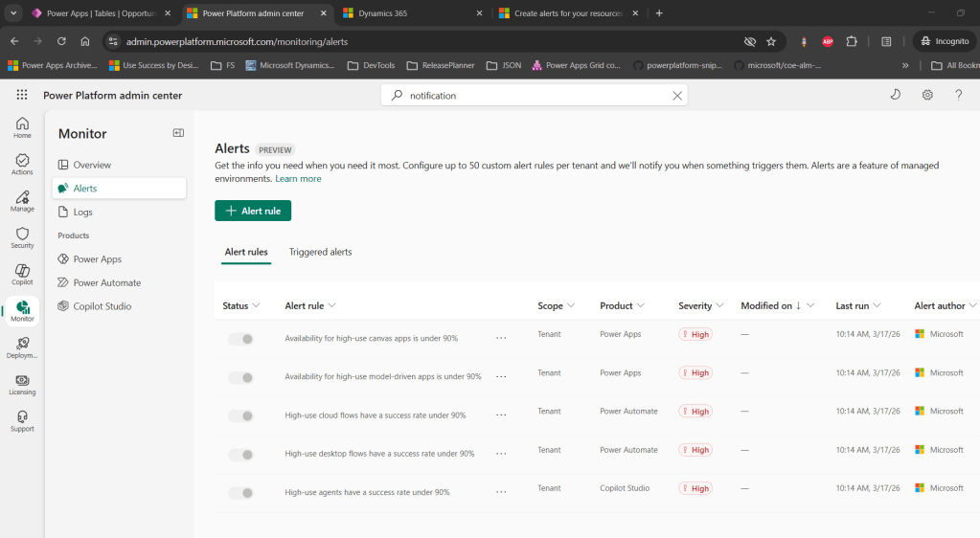Open the Product column filter dropdown

pos(622,306)
